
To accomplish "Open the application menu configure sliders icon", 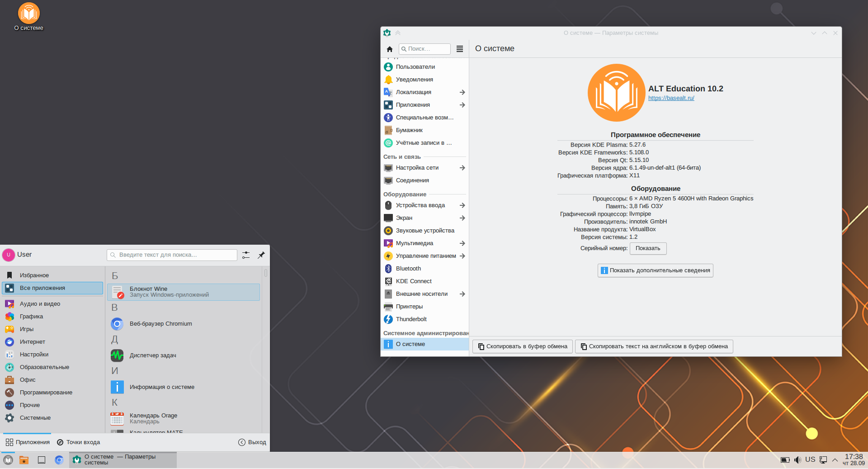I will click(x=246, y=255).
